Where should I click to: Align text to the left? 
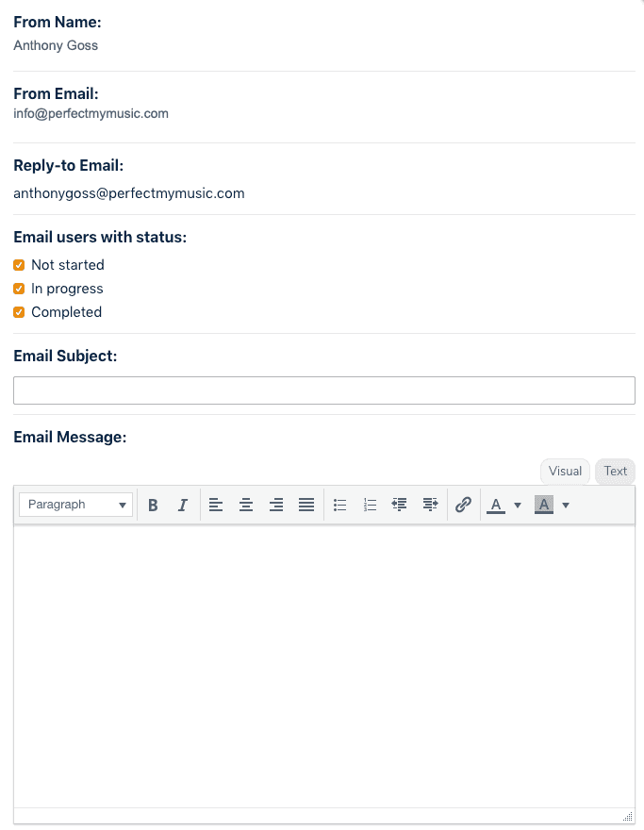click(215, 505)
